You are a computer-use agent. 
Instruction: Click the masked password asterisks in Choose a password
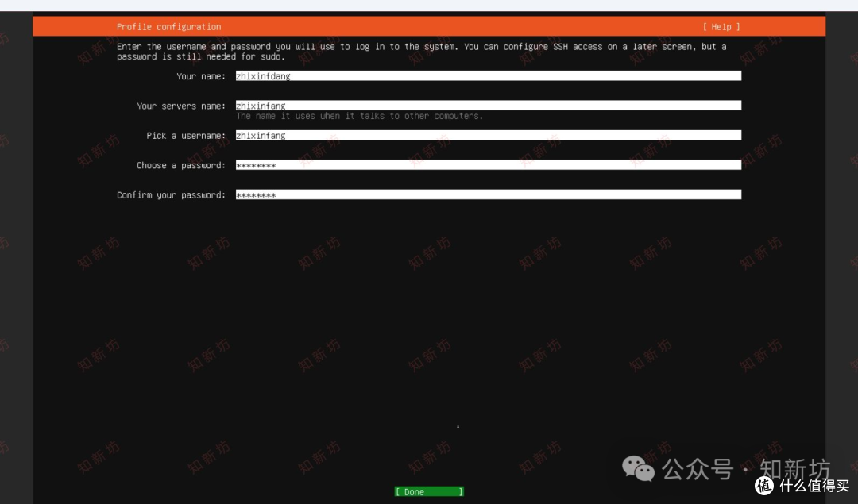pos(256,164)
